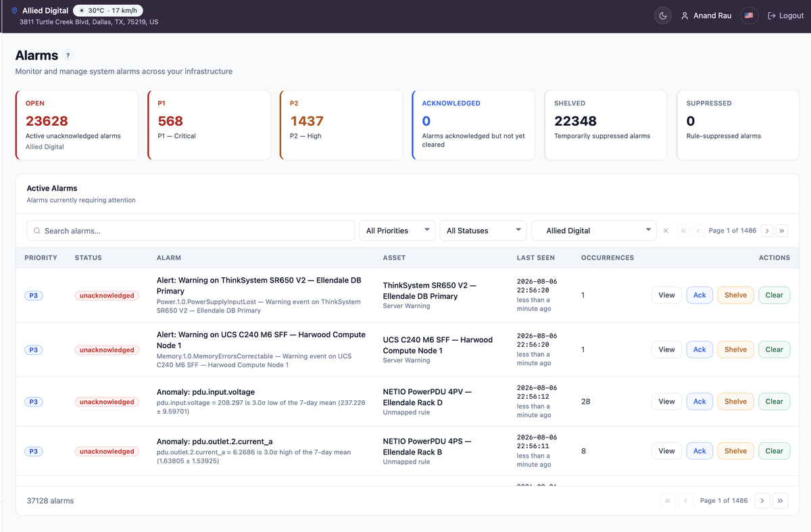Click the "37128 alarms" total count text
The width and height of the screenshot is (811, 532).
(x=50, y=501)
